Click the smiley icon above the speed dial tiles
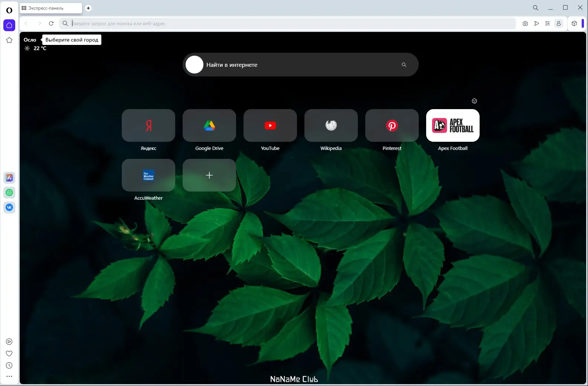 474,101
